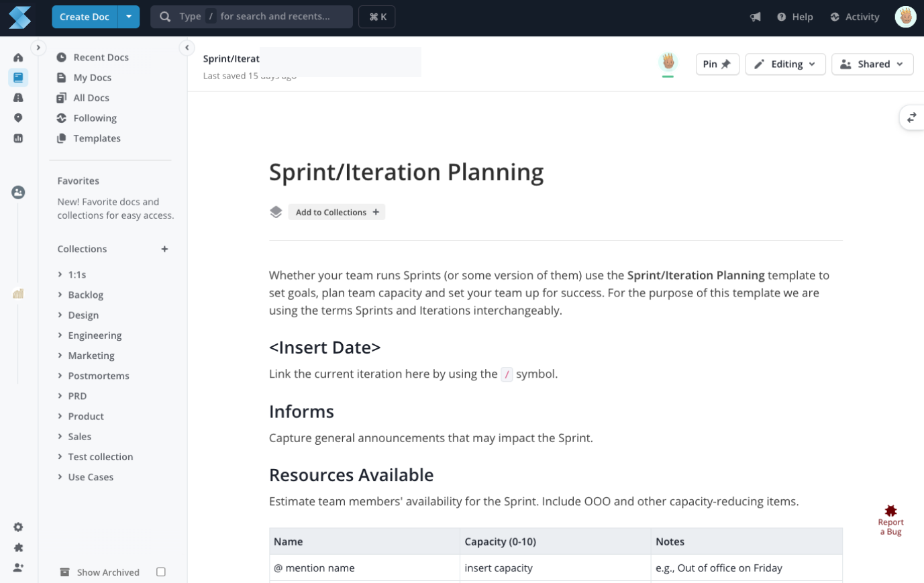Viewport: 924px width, 583px height.
Task: Open the Shared access dropdown
Action: point(872,64)
